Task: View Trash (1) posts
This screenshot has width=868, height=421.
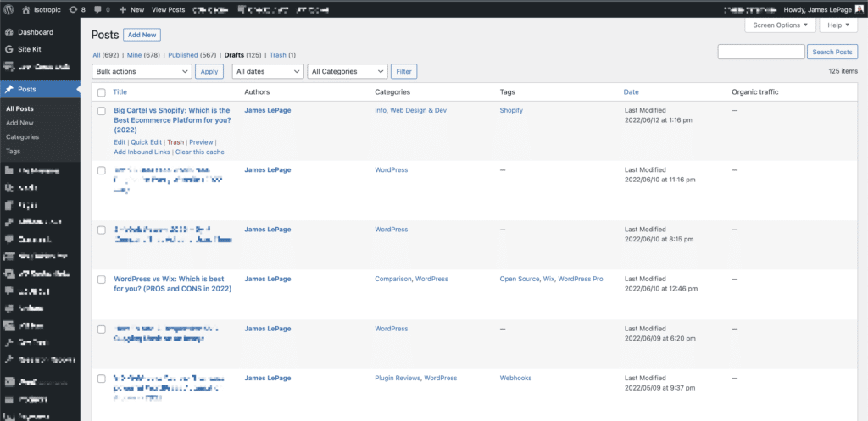Action: (x=283, y=55)
